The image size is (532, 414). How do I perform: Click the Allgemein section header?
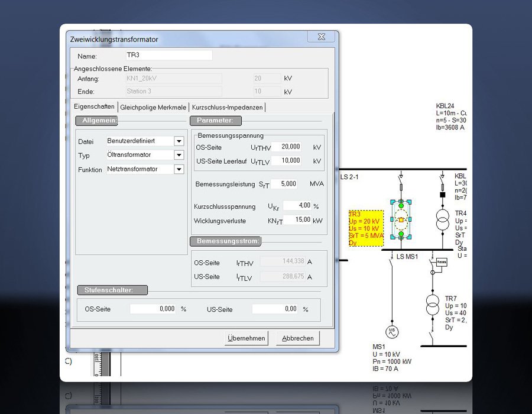pyautogui.click(x=96, y=121)
